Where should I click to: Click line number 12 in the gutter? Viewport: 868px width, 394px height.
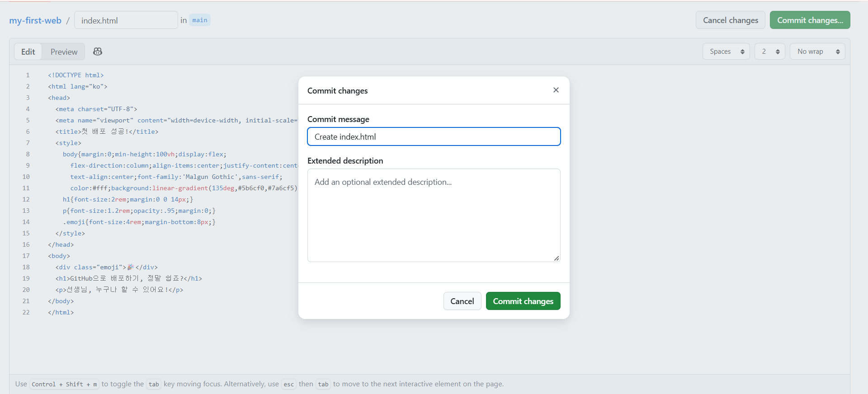[x=26, y=199]
